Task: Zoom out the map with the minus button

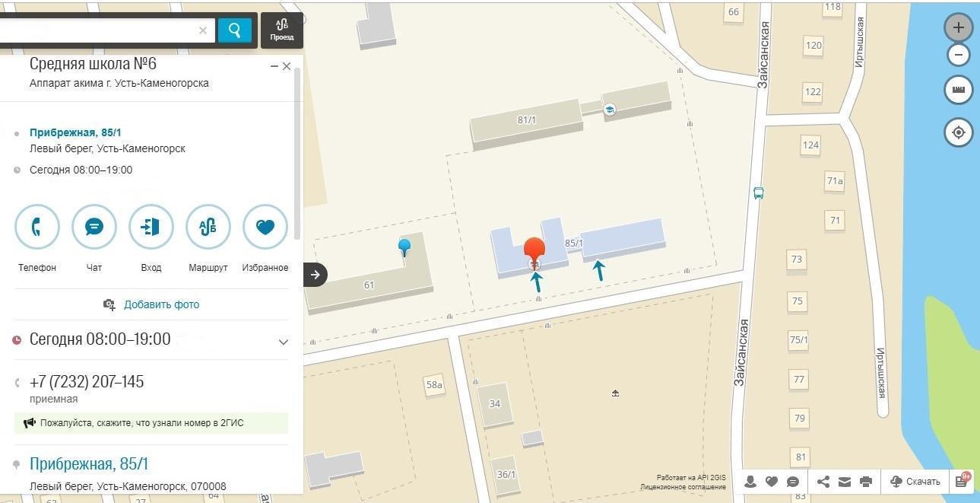Action: pos(959,55)
